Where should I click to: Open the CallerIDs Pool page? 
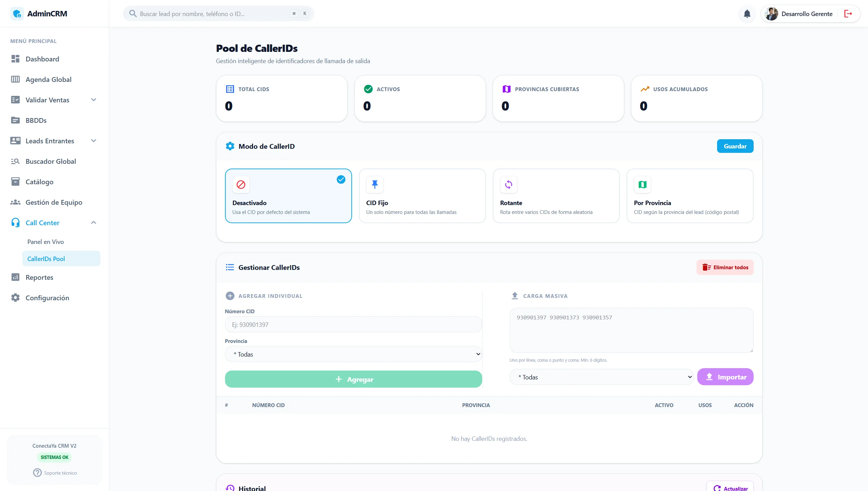tap(46, 258)
